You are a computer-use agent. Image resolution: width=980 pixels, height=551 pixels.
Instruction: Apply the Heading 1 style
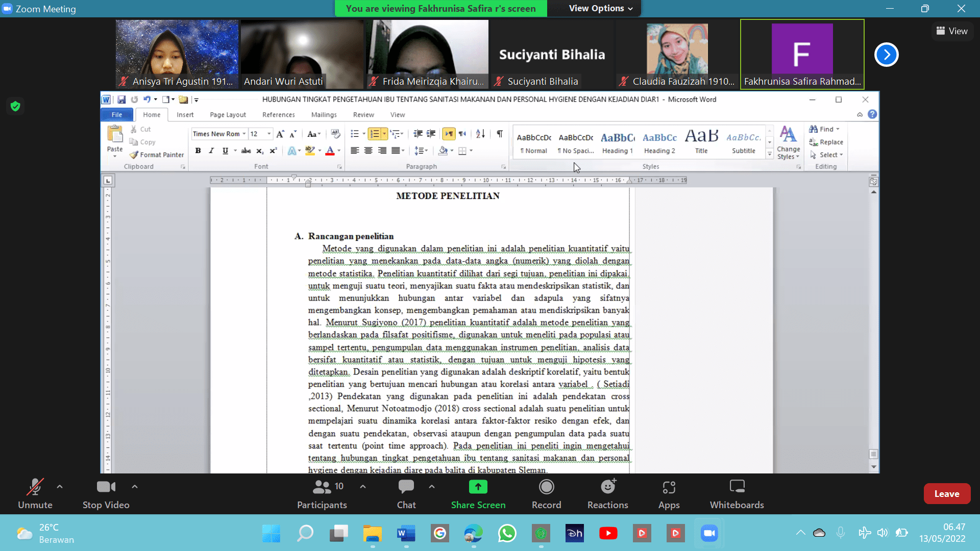617,143
